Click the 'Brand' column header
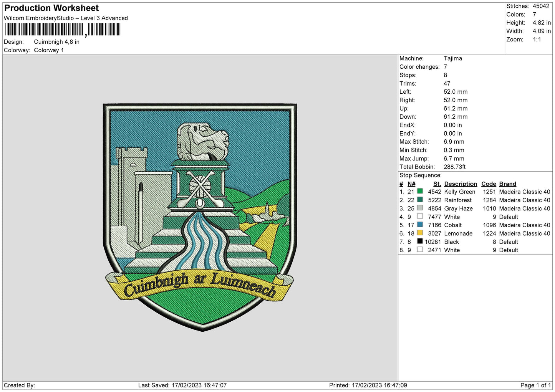 (508, 184)
